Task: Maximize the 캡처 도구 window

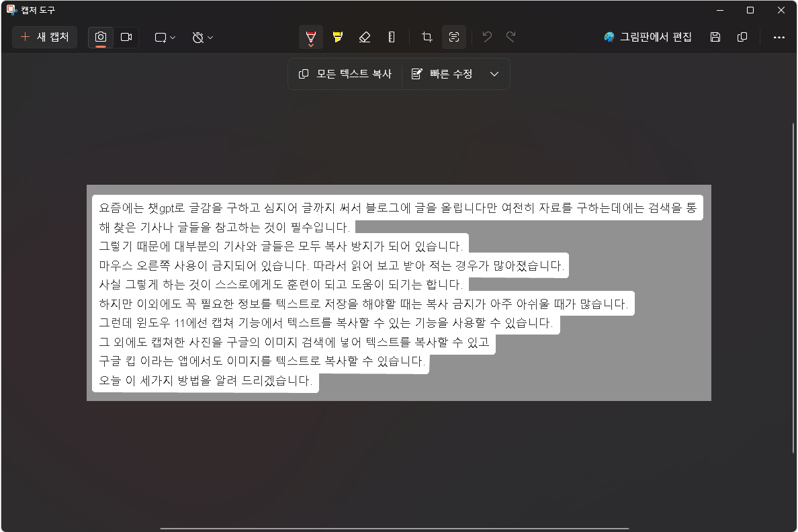Action: point(750,10)
